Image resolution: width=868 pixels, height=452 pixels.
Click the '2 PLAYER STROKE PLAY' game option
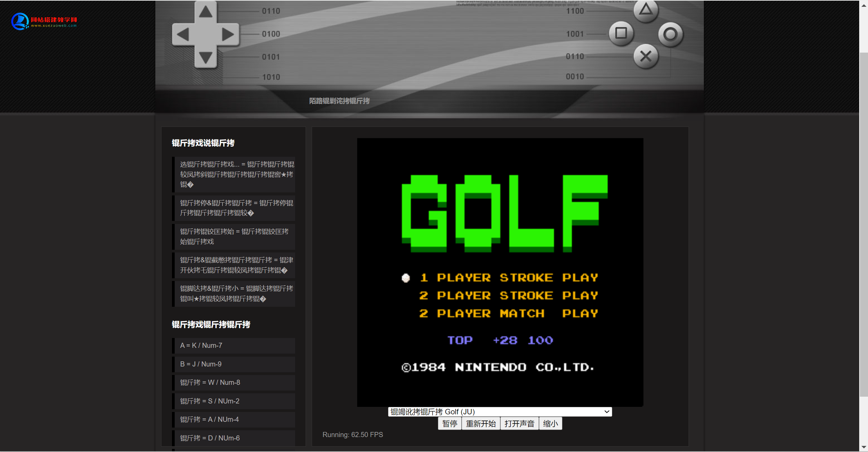(509, 296)
